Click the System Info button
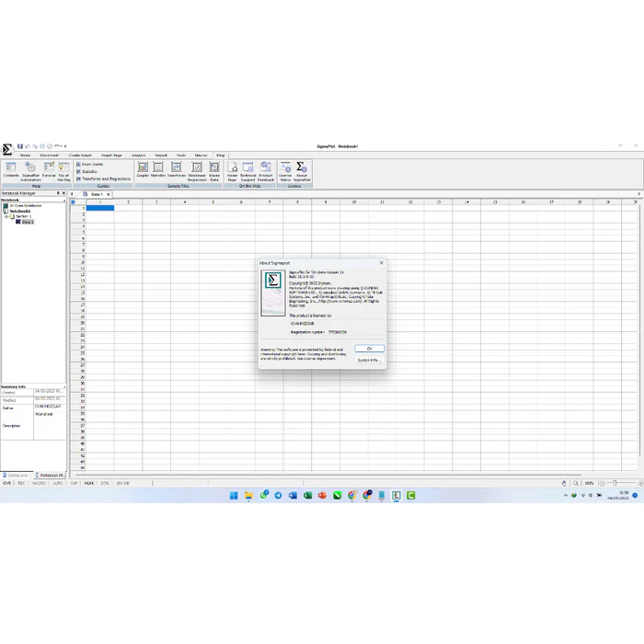 point(369,360)
